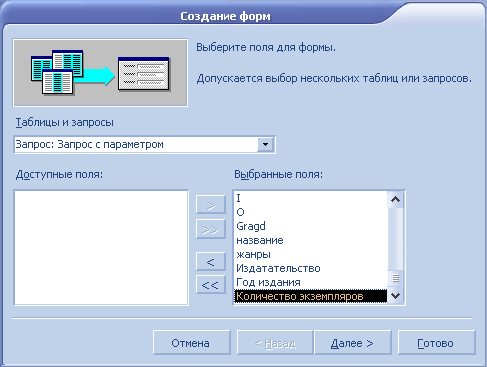This screenshot has width=487, height=367.
Task: Open the Таблицы и запросы dropdown arrow
Action: 265,145
